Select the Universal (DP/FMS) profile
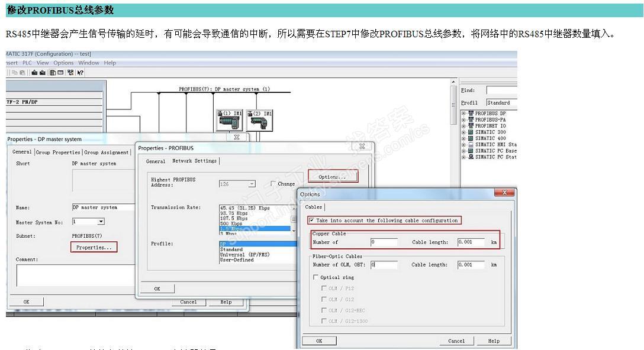The height and width of the screenshot is (350, 644). [245, 254]
